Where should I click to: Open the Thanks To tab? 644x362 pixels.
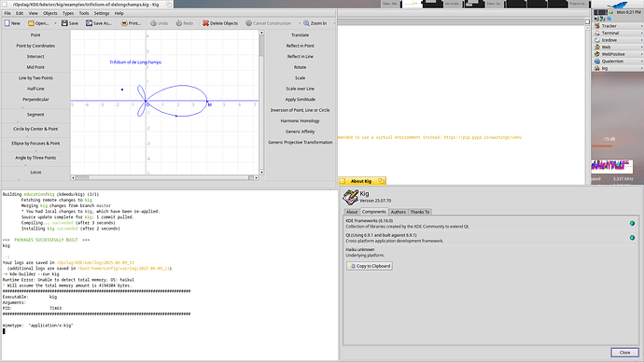[420, 212]
